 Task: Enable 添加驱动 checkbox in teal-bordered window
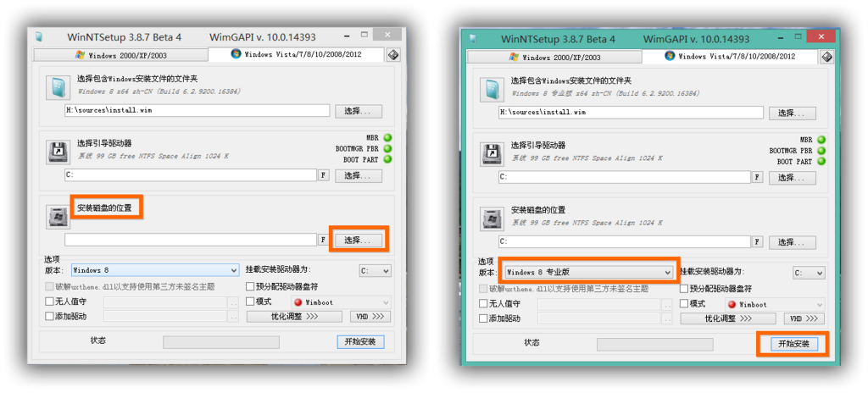(x=483, y=318)
